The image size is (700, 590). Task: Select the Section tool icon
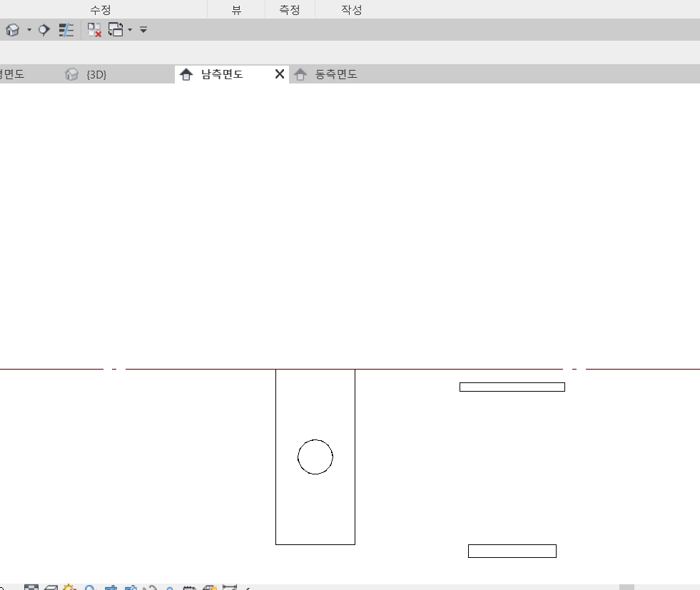click(x=45, y=30)
